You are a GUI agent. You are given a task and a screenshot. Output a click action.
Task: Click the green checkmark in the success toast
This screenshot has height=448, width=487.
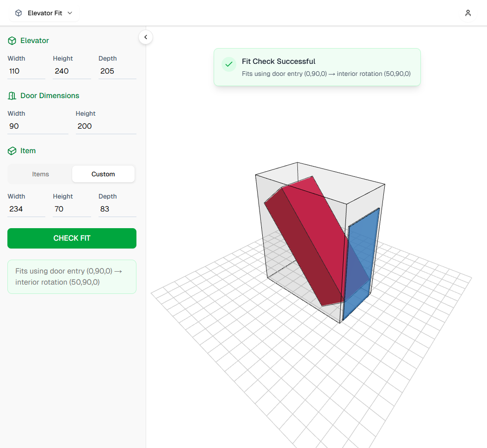(x=229, y=64)
